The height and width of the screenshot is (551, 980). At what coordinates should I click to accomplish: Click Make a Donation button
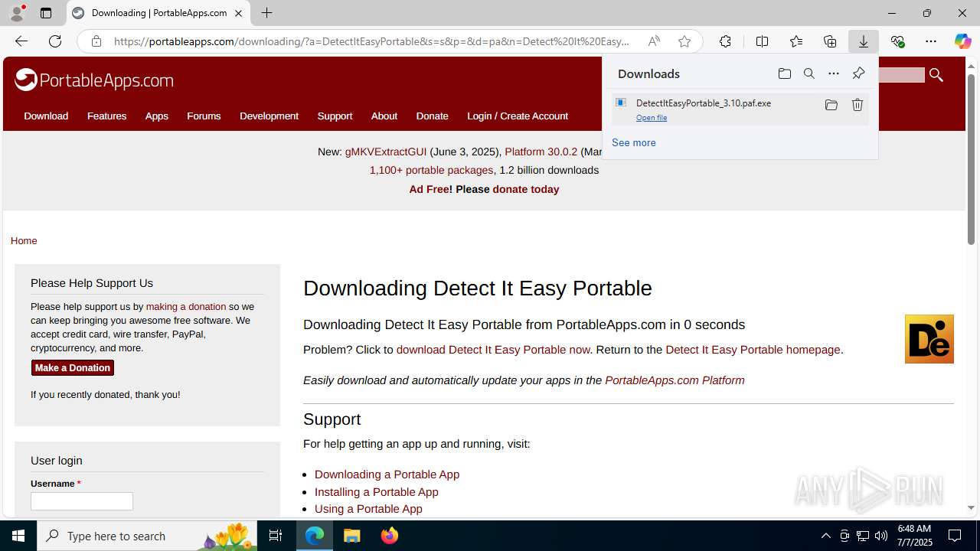point(73,368)
